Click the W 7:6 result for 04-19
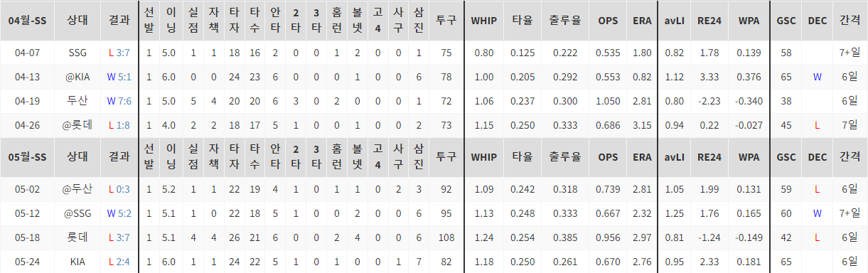This screenshot has width=868, height=273. point(119,101)
